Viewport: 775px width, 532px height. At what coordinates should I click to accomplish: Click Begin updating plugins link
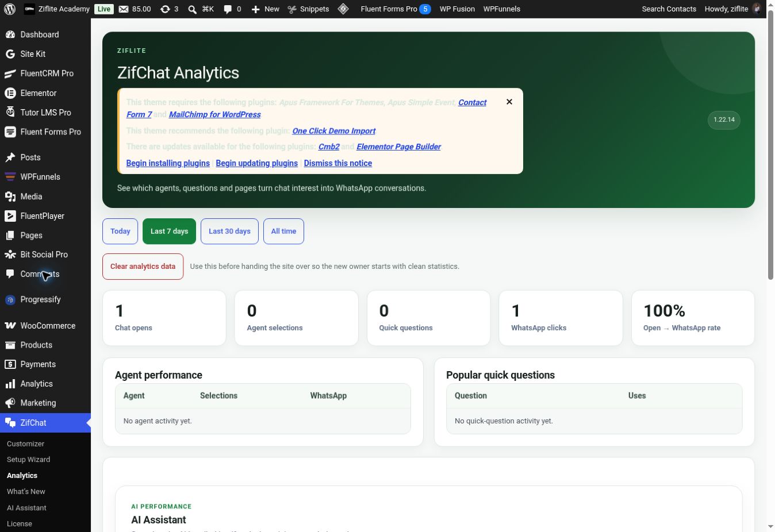[x=256, y=163]
